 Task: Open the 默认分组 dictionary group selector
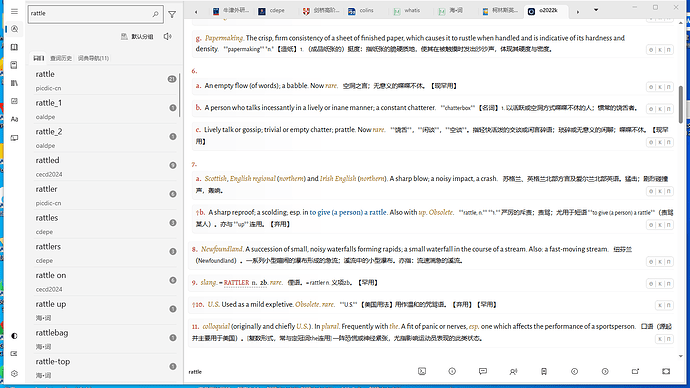coord(137,37)
